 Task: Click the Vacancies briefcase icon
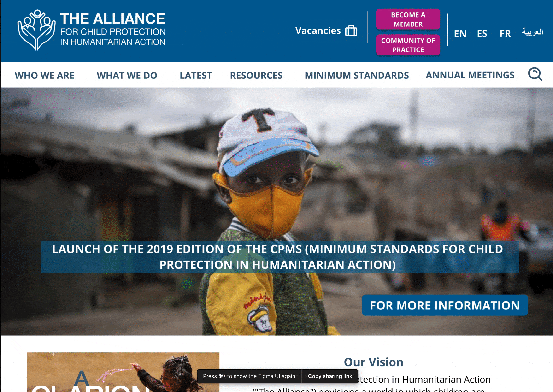pyautogui.click(x=351, y=31)
